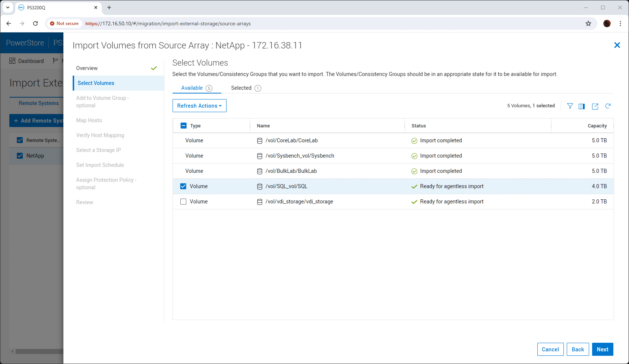Open the Refresh Actions dropdown
The height and width of the screenshot is (364, 629).
199,106
